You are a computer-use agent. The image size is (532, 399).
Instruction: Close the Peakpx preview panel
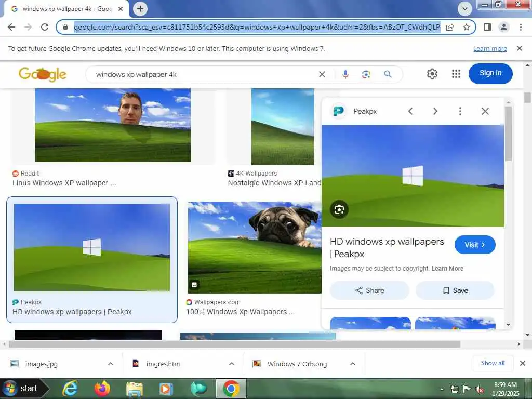485,111
